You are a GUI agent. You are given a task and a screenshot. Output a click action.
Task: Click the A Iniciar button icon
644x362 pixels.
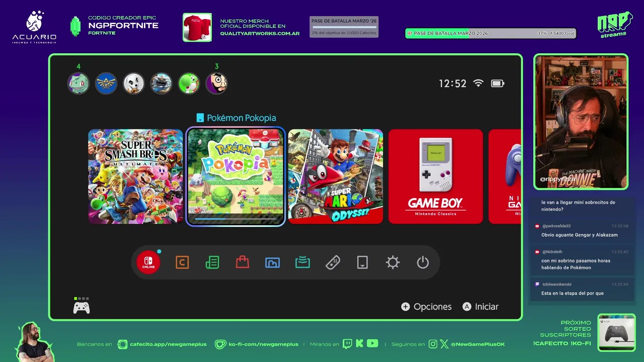click(467, 307)
